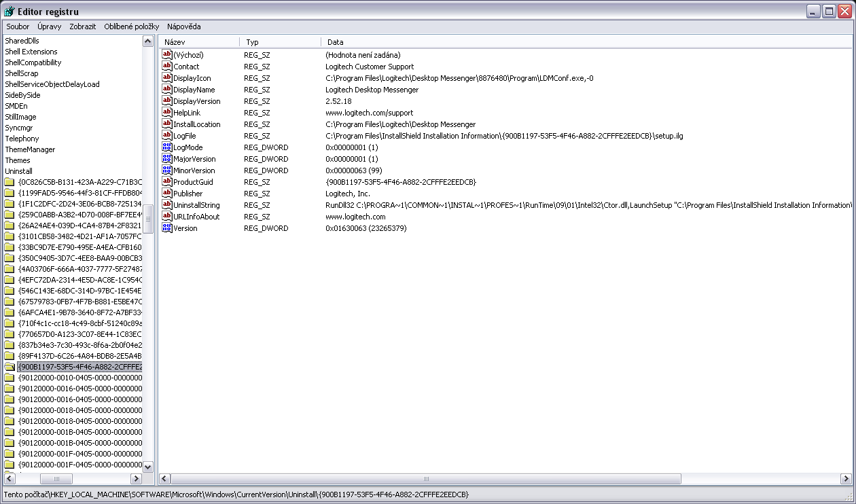Click the tree pane scroll up arrow
Screen dimensions: 856x504
148,41
